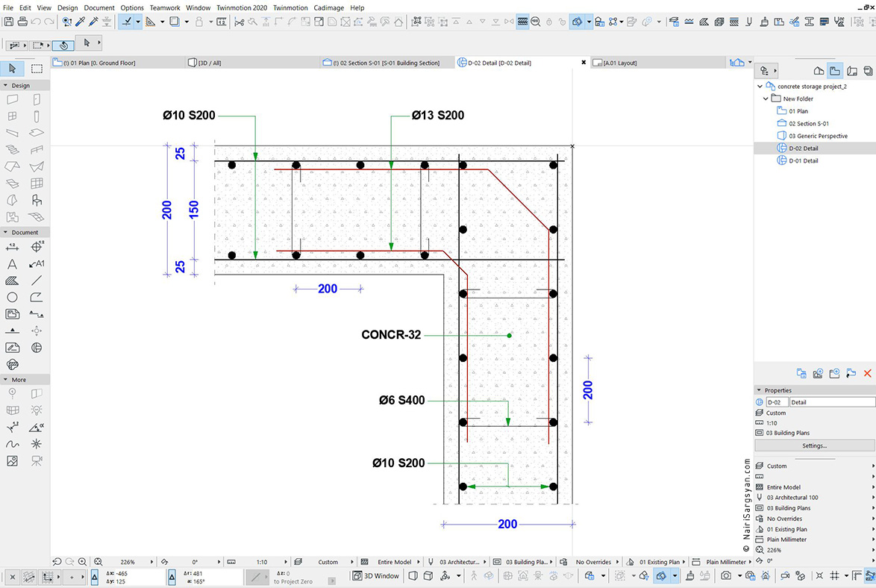Pick the Line tool
The height and width of the screenshot is (588, 876).
37,281
